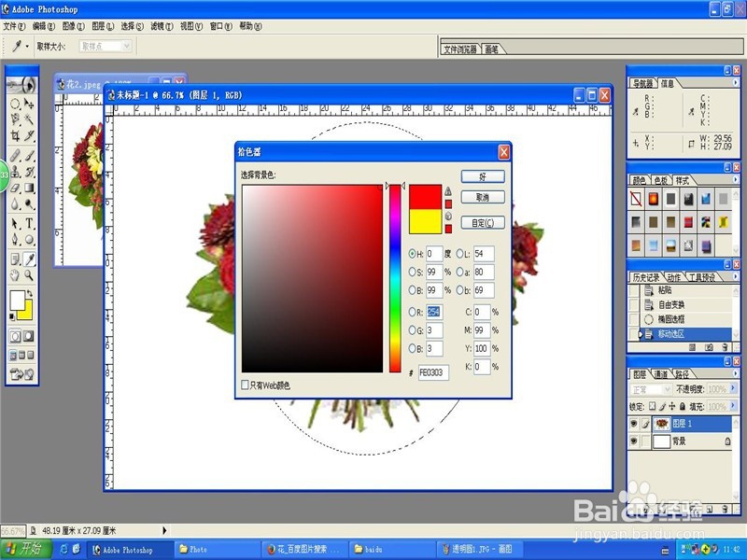This screenshot has width=747, height=560.
Task: Click the vertical rainbow hue slider
Action: pyautogui.click(x=395, y=278)
